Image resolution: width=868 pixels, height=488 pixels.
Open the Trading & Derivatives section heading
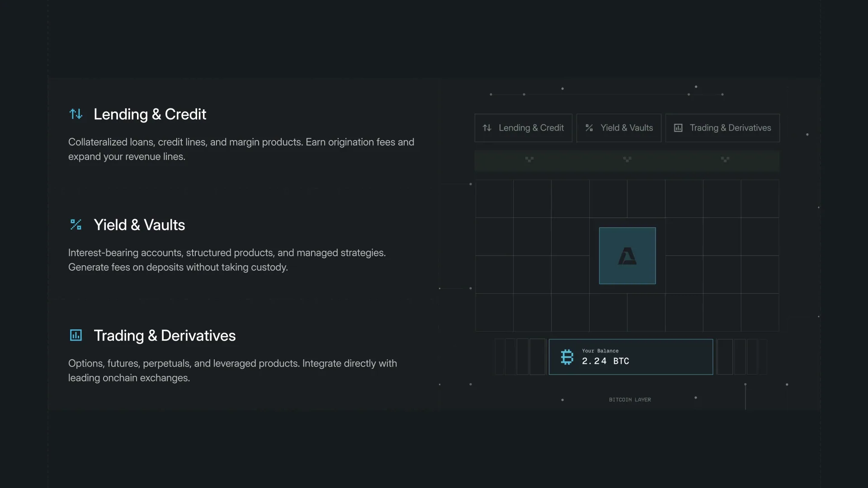pyautogui.click(x=165, y=336)
